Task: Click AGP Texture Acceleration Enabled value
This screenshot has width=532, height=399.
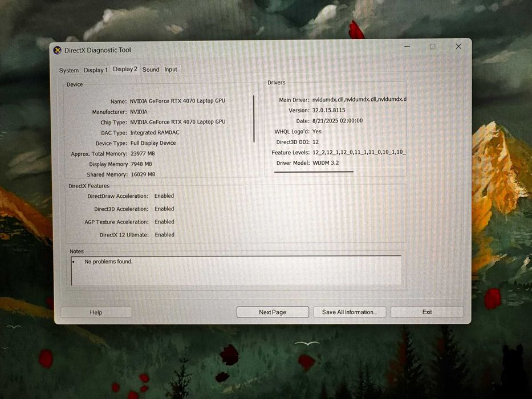Action: (x=165, y=222)
